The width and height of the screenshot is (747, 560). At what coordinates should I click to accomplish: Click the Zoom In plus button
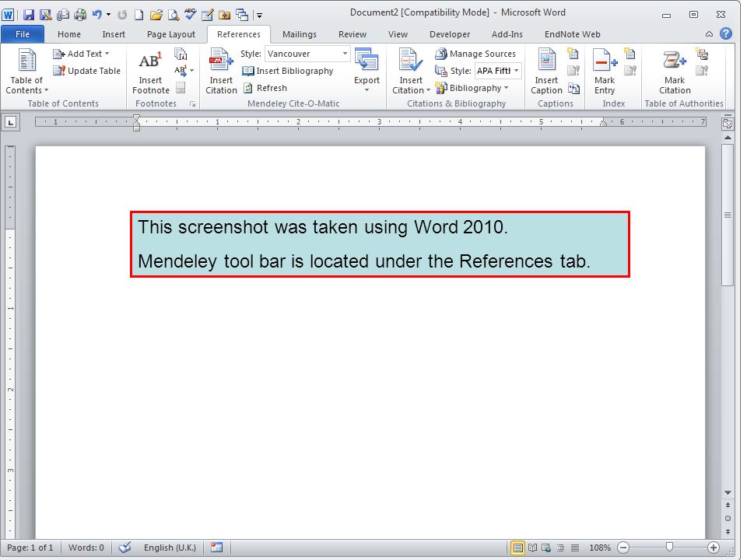click(714, 548)
